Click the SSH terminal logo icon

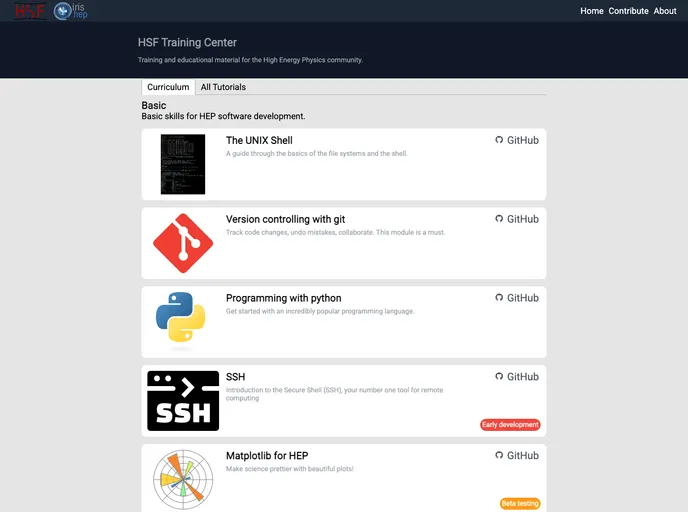[182, 401]
